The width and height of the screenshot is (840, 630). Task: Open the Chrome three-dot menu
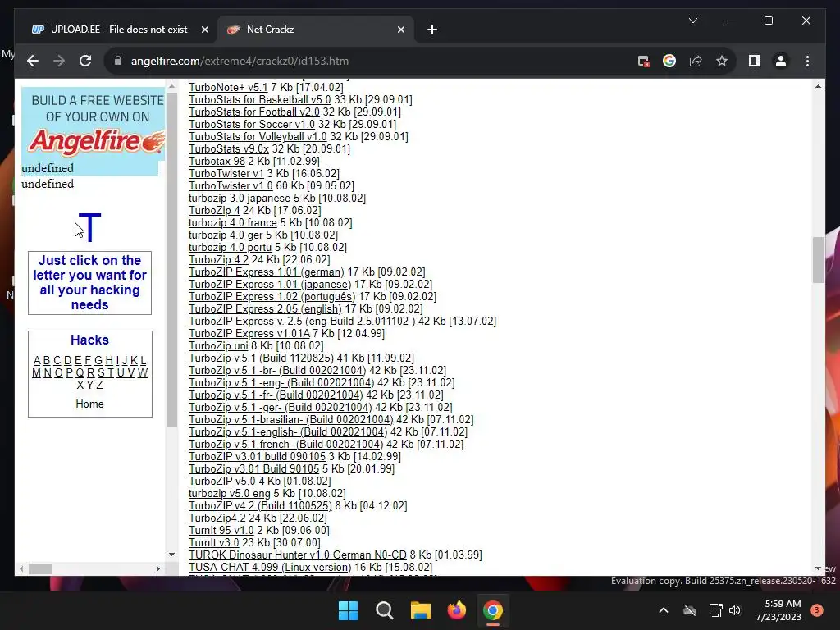pyautogui.click(x=807, y=61)
